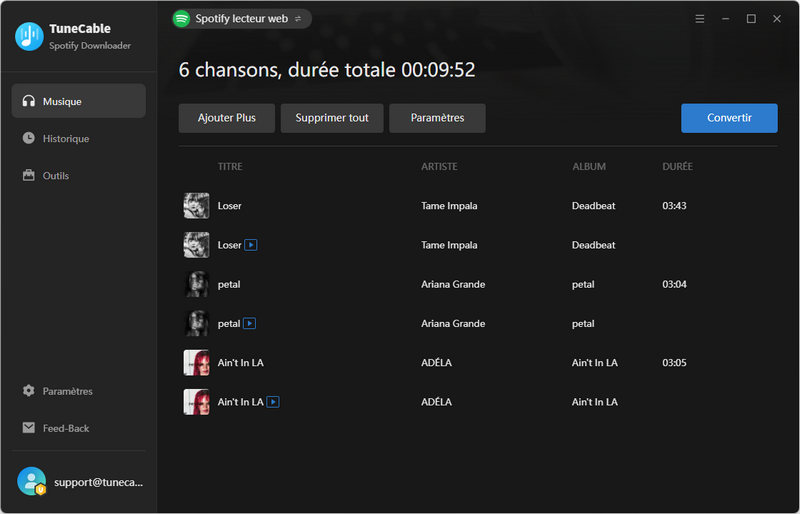This screenshot has height=514, width=800.
Task: Maximize the TuneCable window
Action: pos(751,19)
